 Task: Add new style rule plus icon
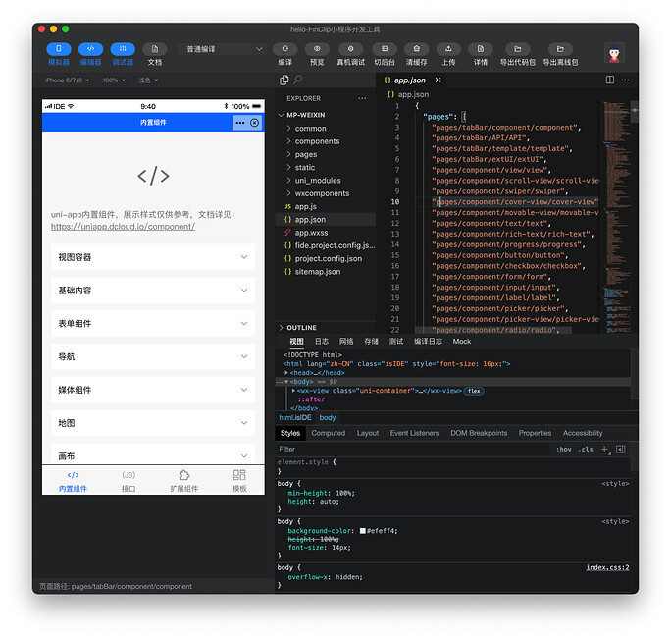[x=604, y=450]
